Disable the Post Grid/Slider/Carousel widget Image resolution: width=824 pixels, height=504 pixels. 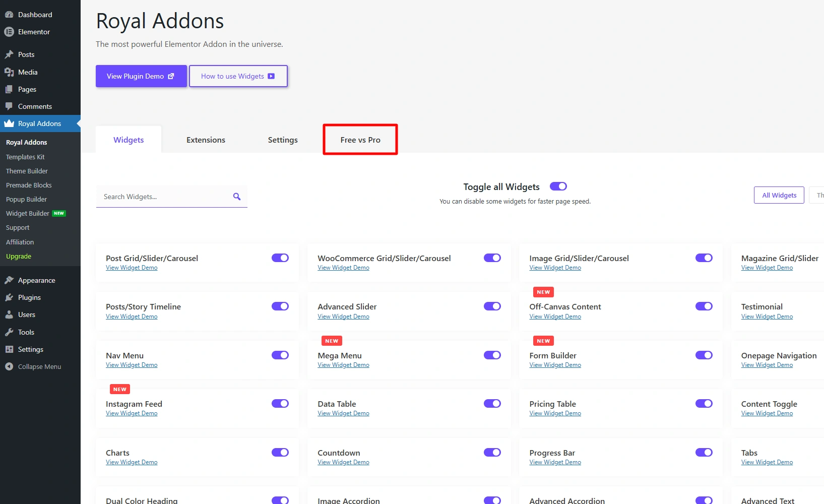coord(280,258)
